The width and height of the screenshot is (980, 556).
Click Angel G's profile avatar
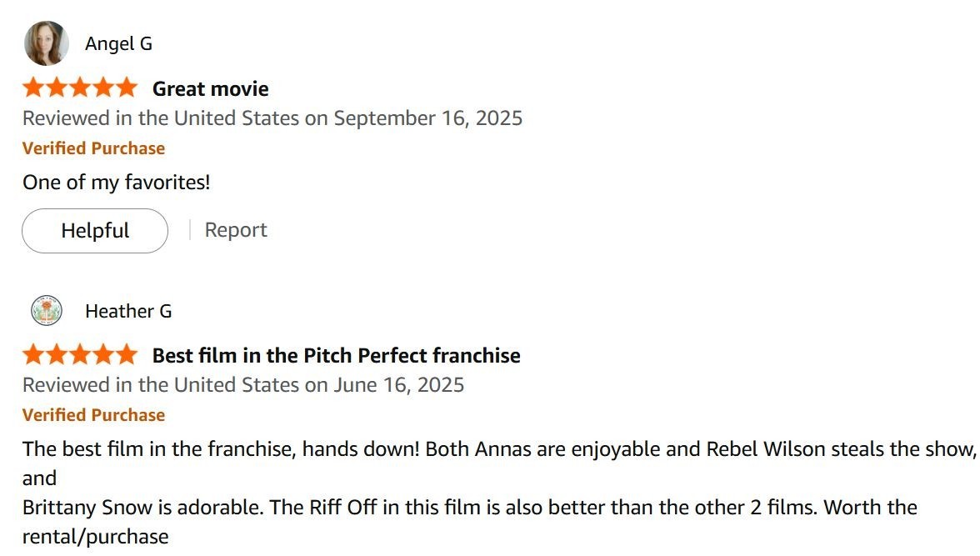(x=46, y=43)
